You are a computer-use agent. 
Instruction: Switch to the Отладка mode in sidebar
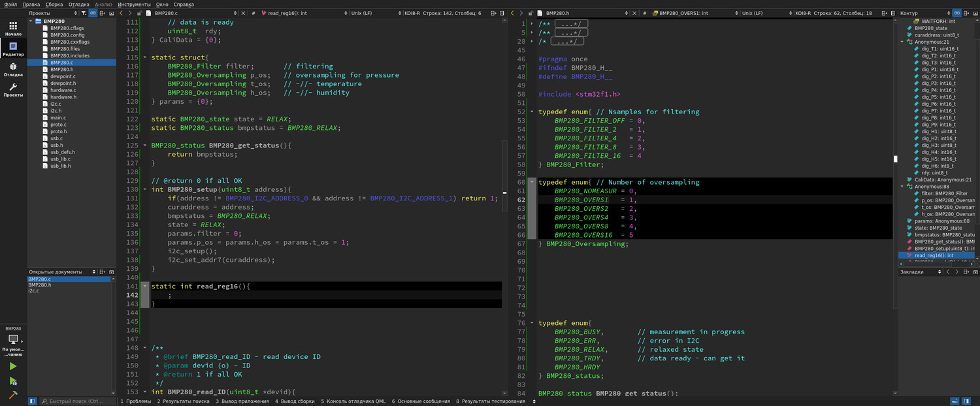click(x=13, y=69)
